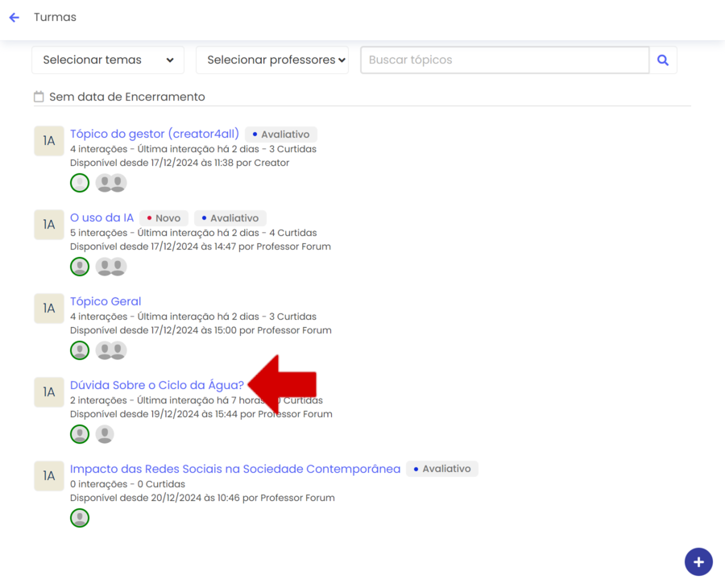Click green-ringed avatar under Tópico do gestor
725x588 pixels.
tap(80, 183)
